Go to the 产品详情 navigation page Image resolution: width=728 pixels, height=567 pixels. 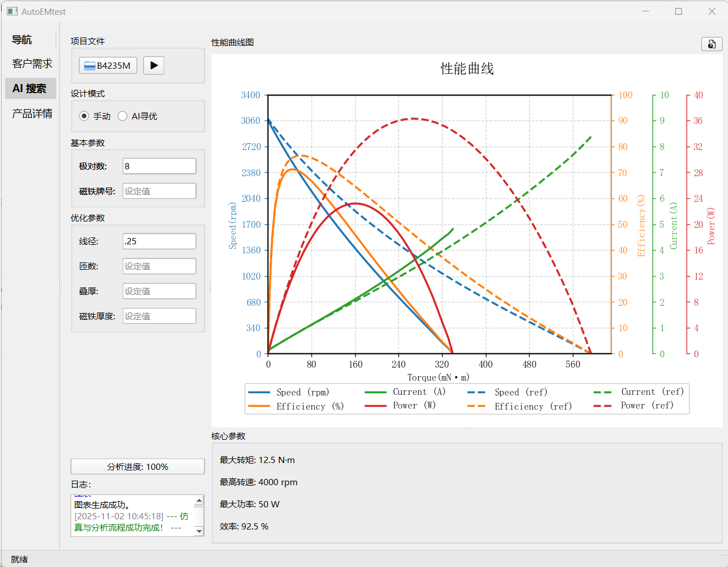point(32,114)
